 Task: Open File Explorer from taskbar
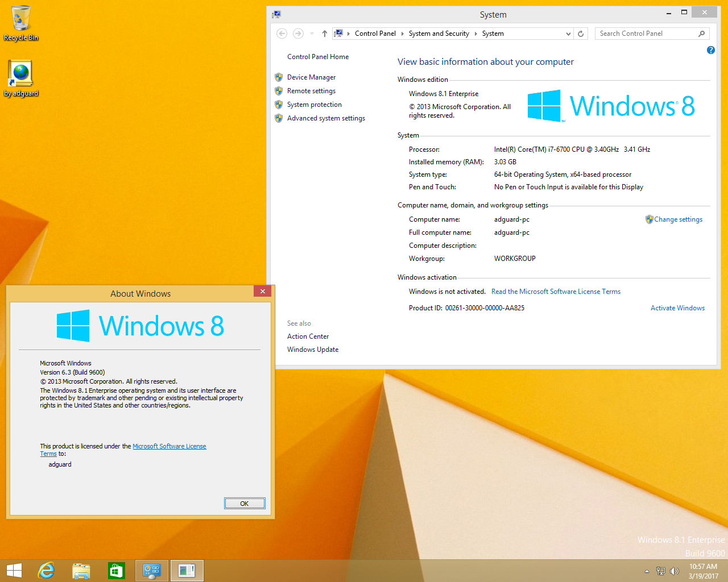81,571
